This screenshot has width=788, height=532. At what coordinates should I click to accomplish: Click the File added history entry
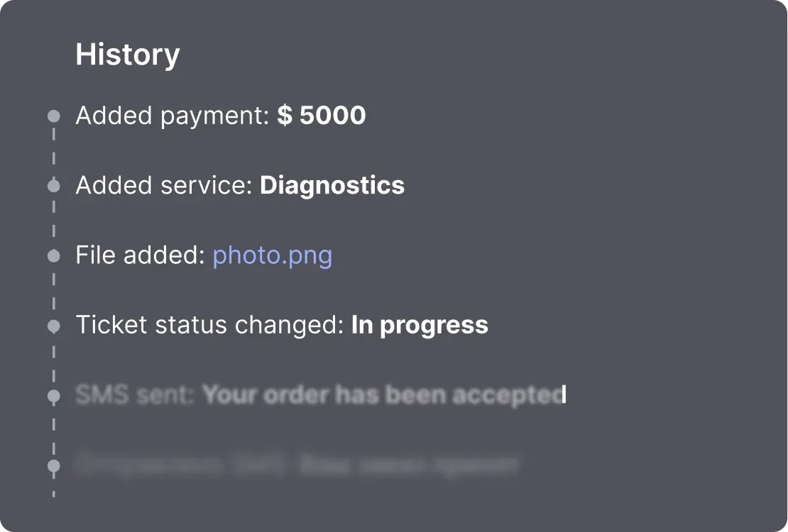coord(203,255)
